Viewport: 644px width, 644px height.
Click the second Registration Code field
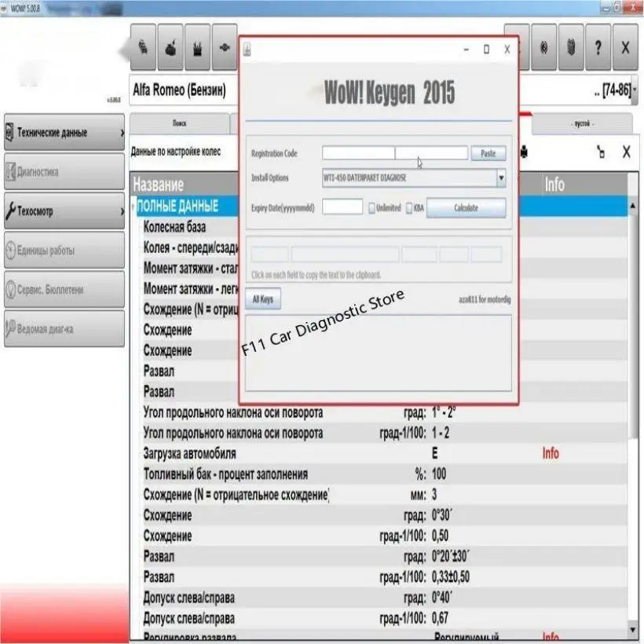(x=431, y=153)
